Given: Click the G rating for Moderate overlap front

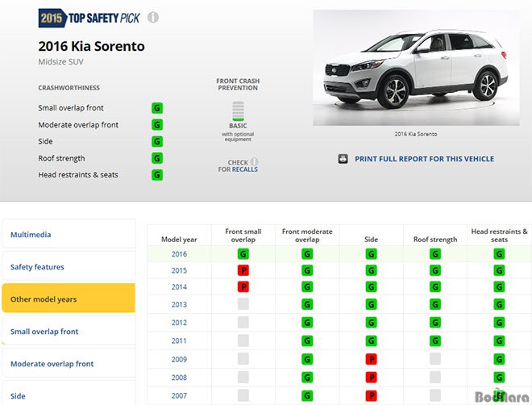Looking at the screenshot, I should tap(157, 124).
